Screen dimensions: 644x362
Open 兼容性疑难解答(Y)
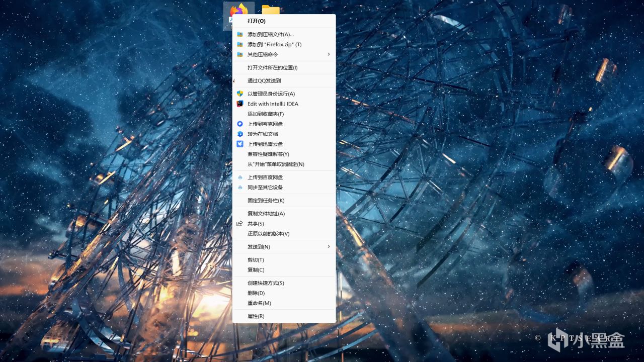(284, 154)
